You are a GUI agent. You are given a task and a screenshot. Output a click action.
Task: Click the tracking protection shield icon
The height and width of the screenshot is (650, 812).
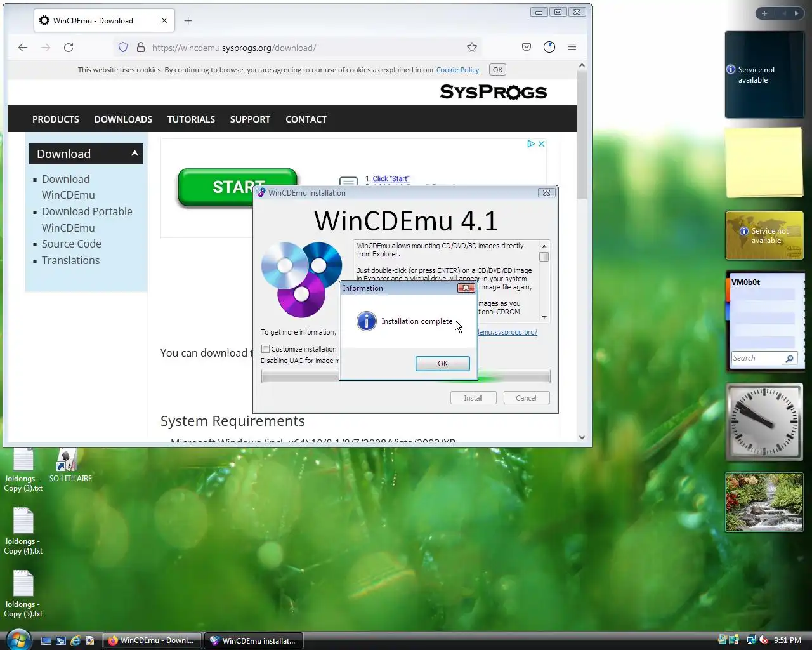[123, 47]
